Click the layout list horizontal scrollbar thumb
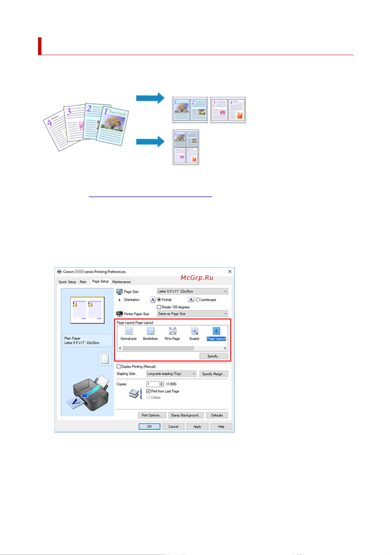The image size is (392, 555). pyautogui.click(x=158, y=348)
